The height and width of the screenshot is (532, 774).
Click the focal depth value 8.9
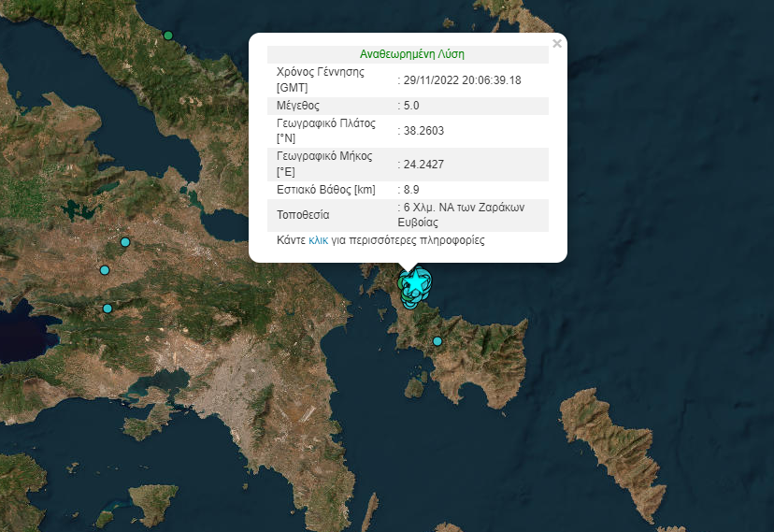(410, 189)
